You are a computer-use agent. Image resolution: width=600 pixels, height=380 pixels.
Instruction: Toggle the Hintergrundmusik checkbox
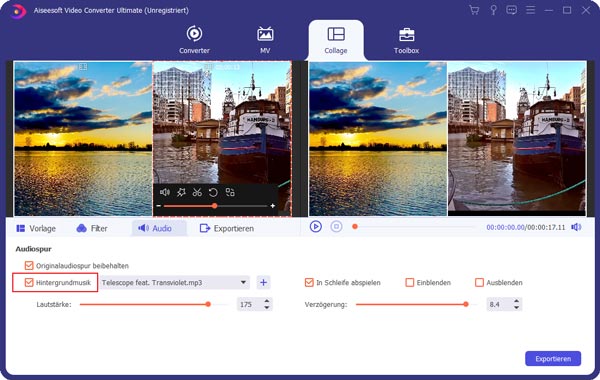(29, 282)
